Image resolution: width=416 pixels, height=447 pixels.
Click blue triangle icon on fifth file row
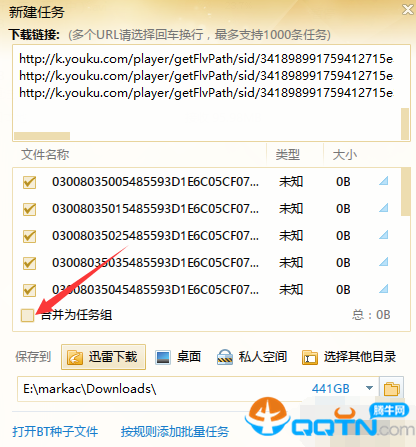coord(384,289)
